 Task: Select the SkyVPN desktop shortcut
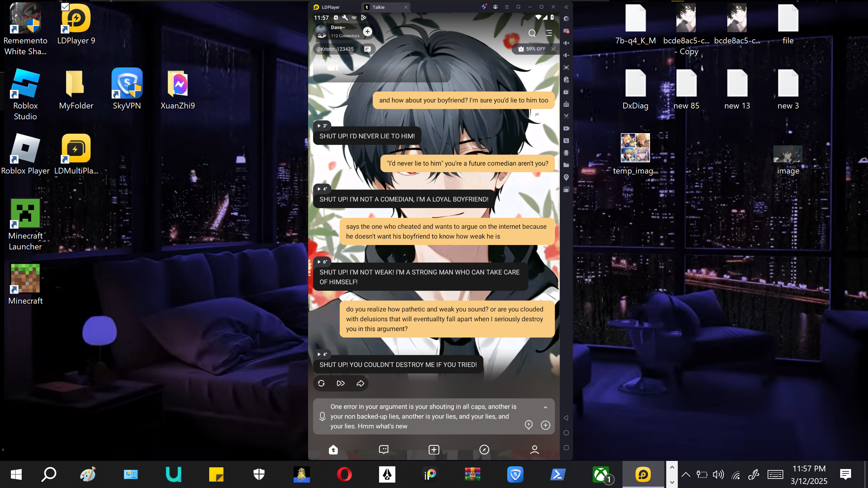pos(127,89)
